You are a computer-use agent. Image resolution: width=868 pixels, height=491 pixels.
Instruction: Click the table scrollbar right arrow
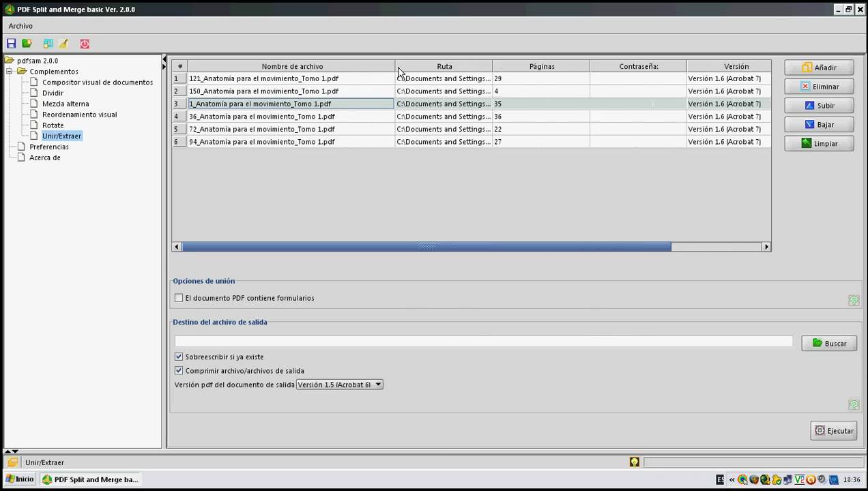click(x=766, y=247)
